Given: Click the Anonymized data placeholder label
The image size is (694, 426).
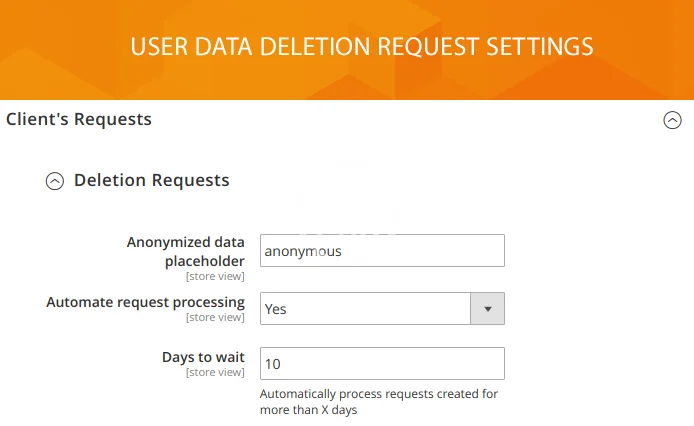Looking at the screenshot, I should (186, 251).
